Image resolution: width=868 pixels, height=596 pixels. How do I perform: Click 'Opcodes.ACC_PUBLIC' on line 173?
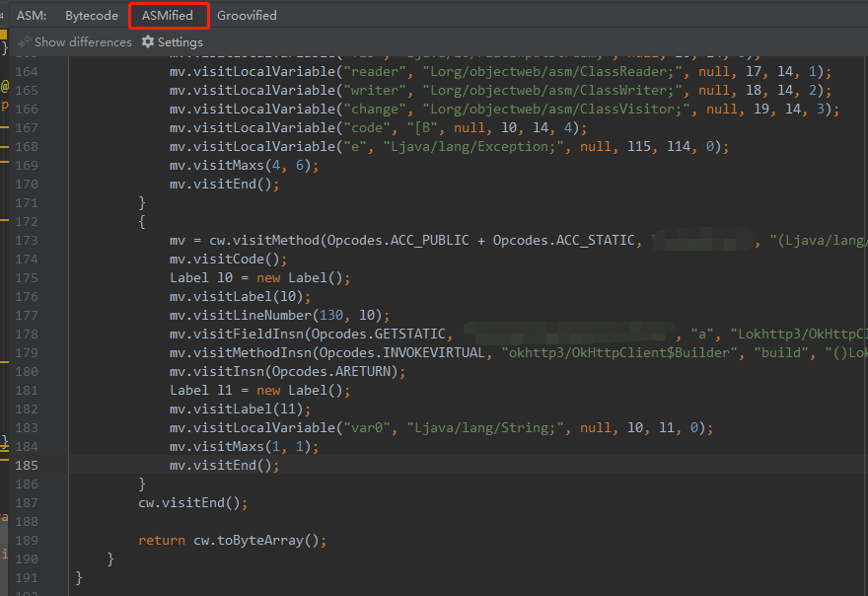pyautogui.click(x=398, y=241)
